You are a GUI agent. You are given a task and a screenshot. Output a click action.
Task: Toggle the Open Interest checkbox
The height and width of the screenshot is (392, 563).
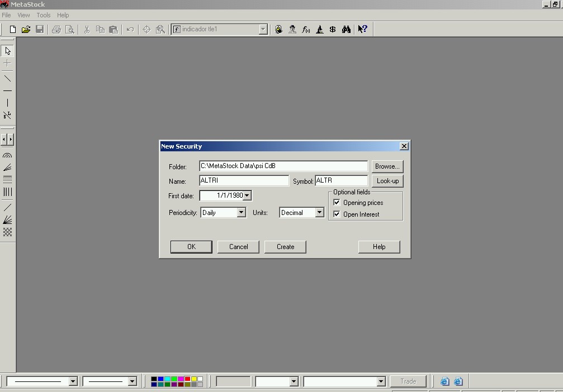[337, 214]
